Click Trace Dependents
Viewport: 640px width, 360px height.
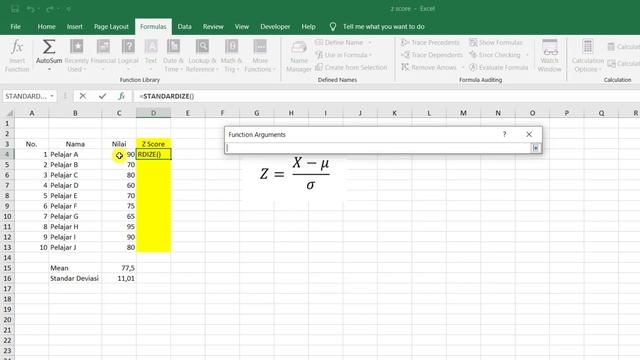[x=432, y=55]
